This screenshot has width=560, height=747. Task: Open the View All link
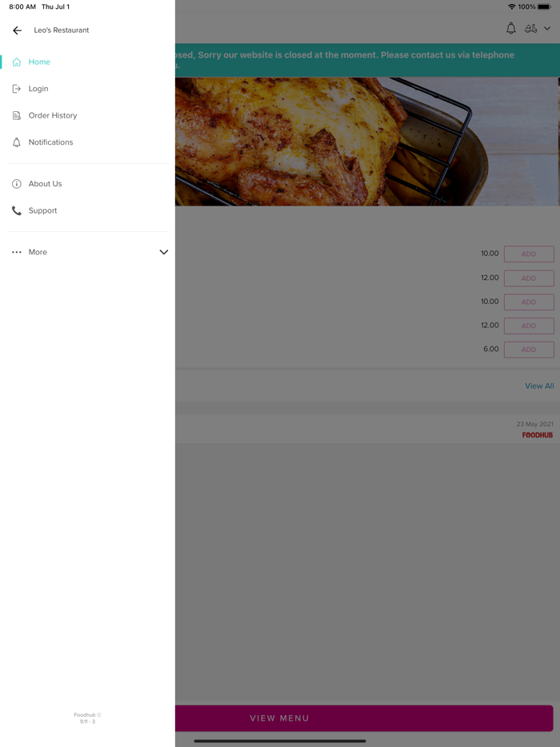click(x=539, y=385)
